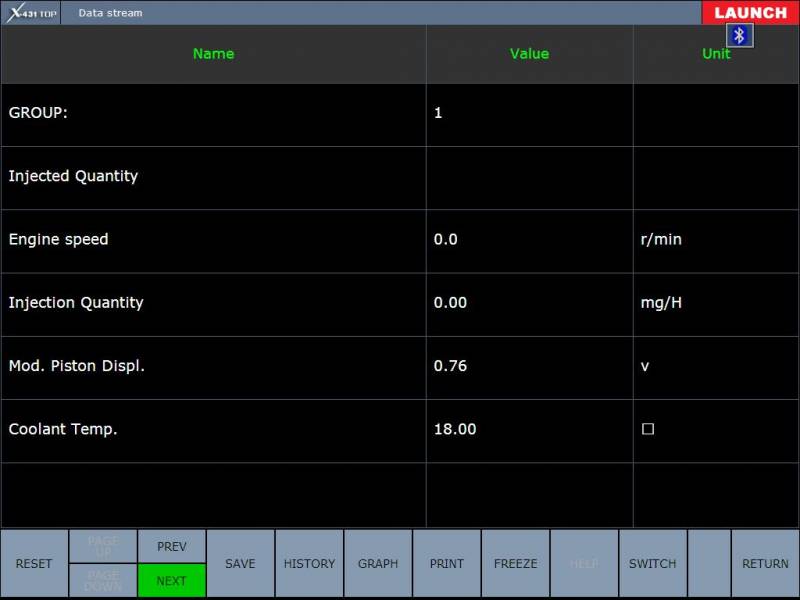Click the GROUP value field showing 1
Screen dimensions: 800x600
[529, 114]
